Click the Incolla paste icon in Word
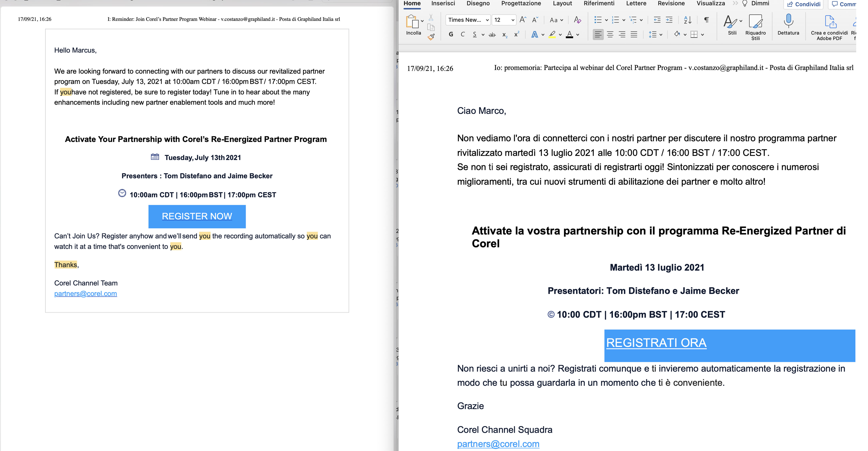 [x=412, y=22]
